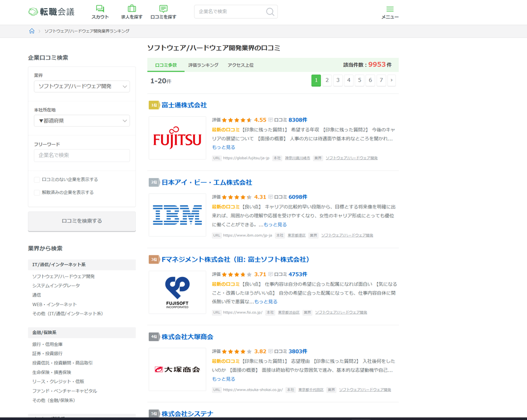Click current page 1 button
The image size is (527, 420).
click(x=317, y=80)
